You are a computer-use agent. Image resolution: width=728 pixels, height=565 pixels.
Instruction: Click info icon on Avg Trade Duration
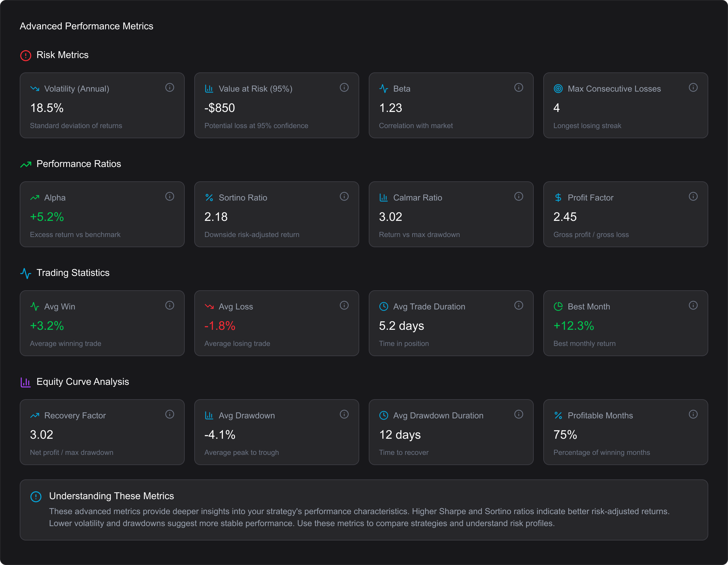pyautogui.click(x=518, y=305)
